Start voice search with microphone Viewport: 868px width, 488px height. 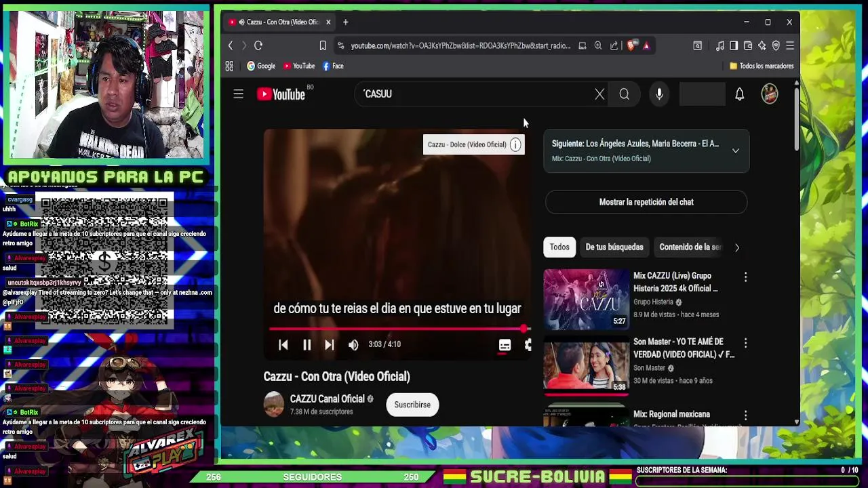(659, 94)
